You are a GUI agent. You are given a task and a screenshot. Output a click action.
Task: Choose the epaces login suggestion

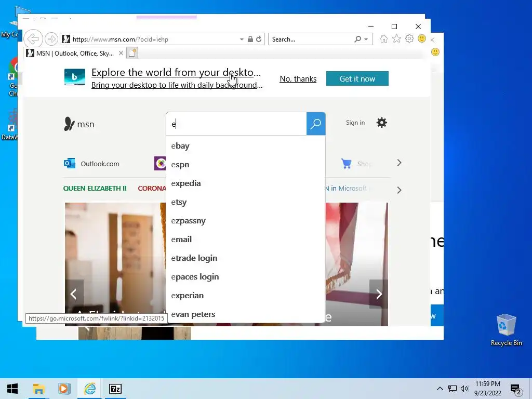pyautogui.click(x=246, y=277)
